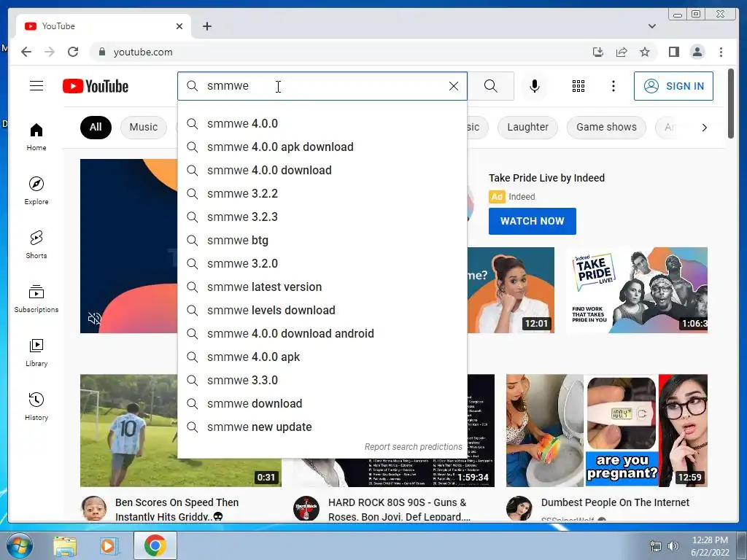Screen dimensions: 747x560
Task: Go back with the browser back arrow
Action: [26, 52]
